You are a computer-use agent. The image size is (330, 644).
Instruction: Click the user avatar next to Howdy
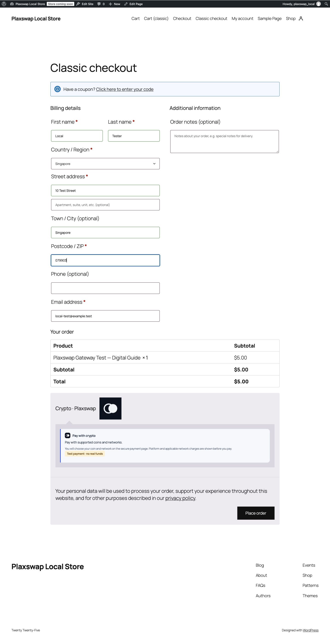click(x=319, y=4)
